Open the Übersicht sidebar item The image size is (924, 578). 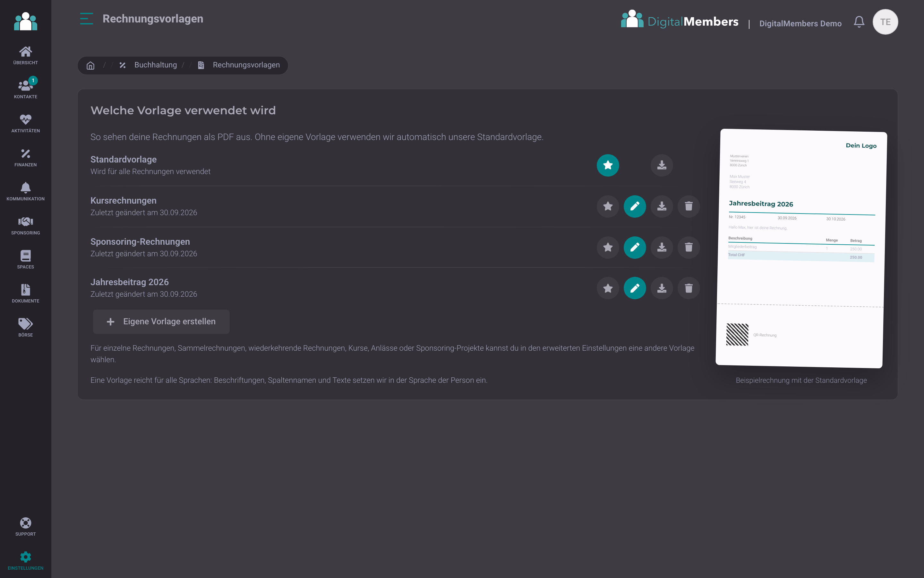pos(26,56)
